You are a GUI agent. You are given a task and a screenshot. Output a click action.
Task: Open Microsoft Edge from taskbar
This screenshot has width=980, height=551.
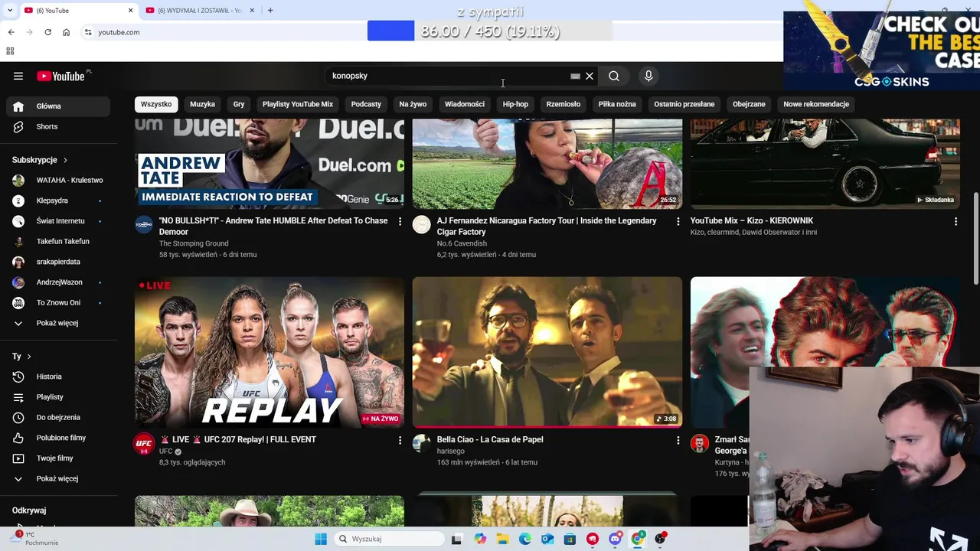click(525, 539)
